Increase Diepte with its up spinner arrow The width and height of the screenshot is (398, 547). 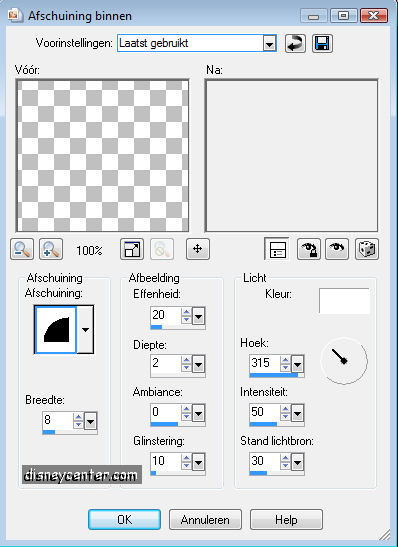pyautogui.click(x=187, y=361)
